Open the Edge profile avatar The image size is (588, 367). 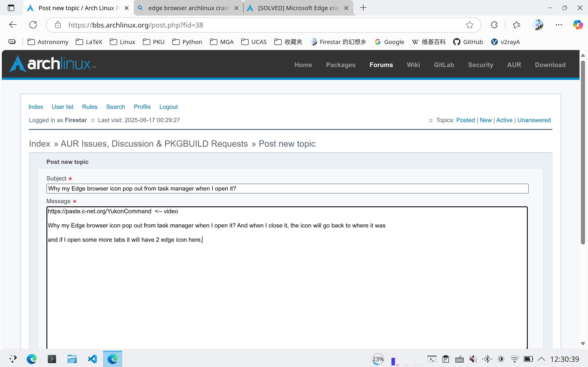537,25
